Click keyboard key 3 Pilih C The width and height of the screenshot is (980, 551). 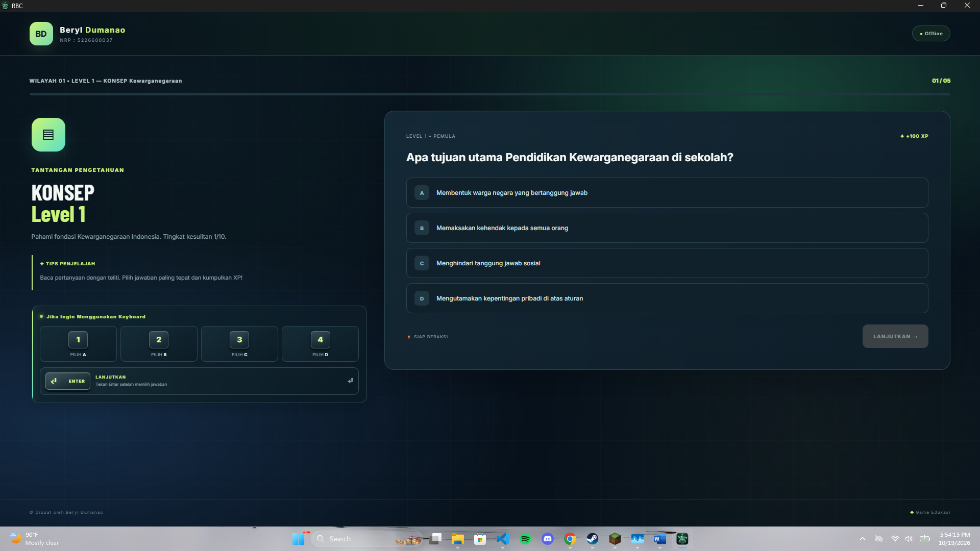239,344
